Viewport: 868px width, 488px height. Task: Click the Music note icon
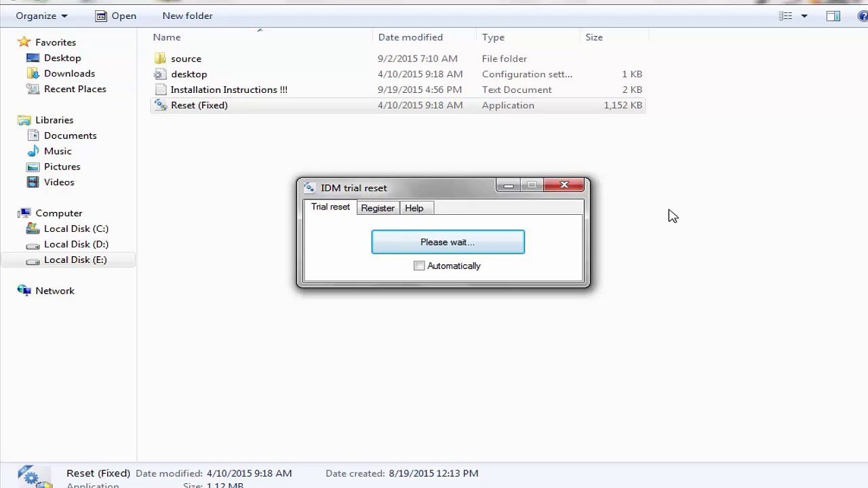pyautogui.click(x=33, y=151)
